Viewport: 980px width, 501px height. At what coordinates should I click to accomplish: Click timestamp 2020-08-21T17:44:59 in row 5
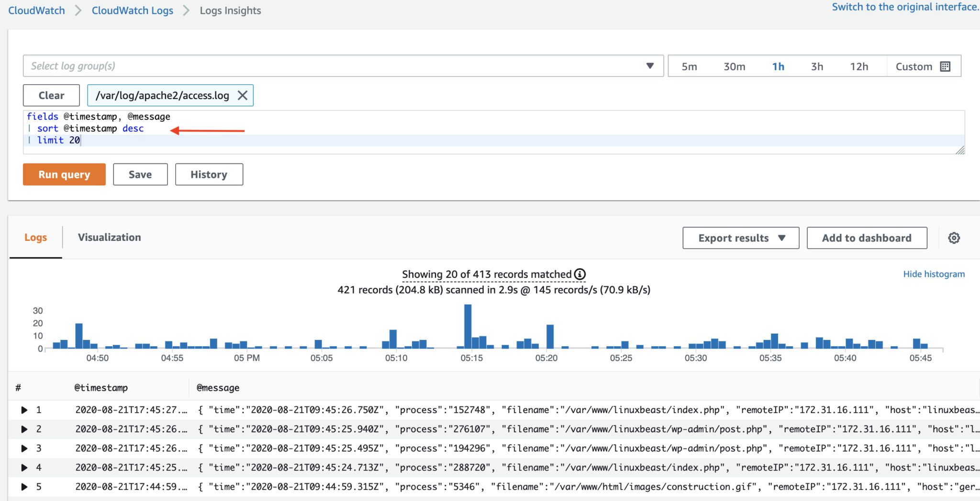(x=131, y=487)
